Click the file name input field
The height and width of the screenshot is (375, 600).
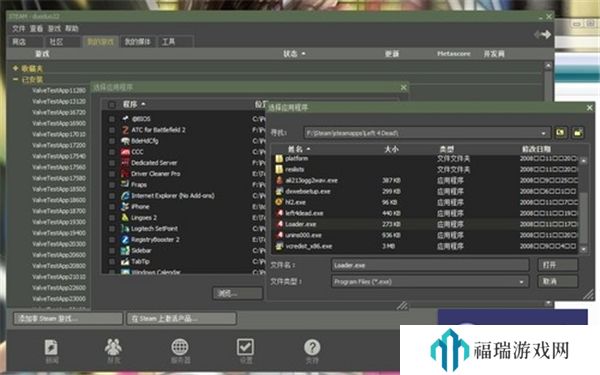(x=430, y=265)
